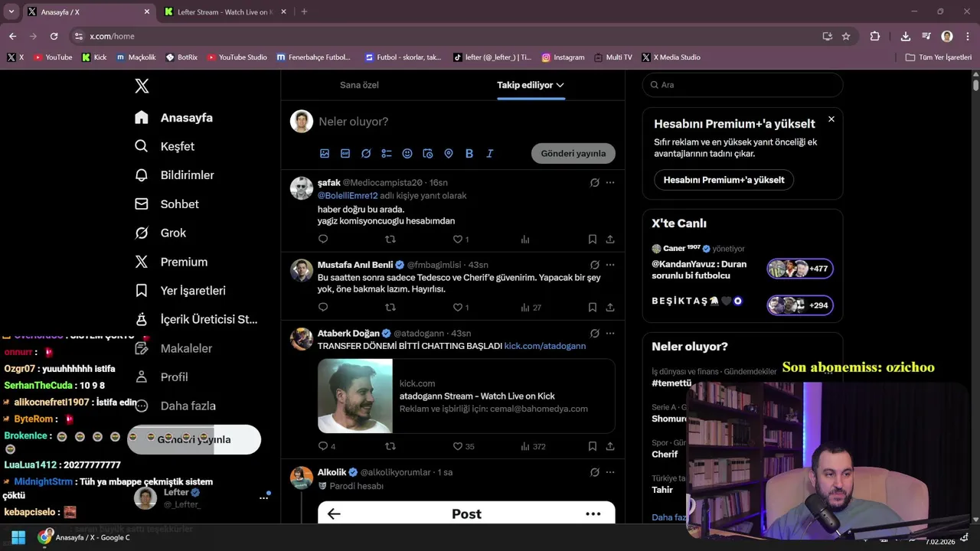980x551 pixels.
Task: Open Bildirimler notifications
Action: click(175, 175)
